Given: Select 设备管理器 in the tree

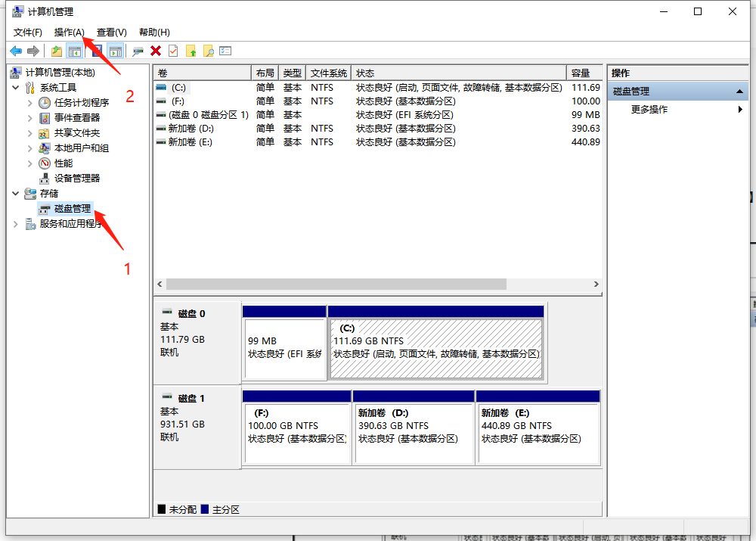Looking at the screenshot, I should pyautogui.click(x=76, y=179).
